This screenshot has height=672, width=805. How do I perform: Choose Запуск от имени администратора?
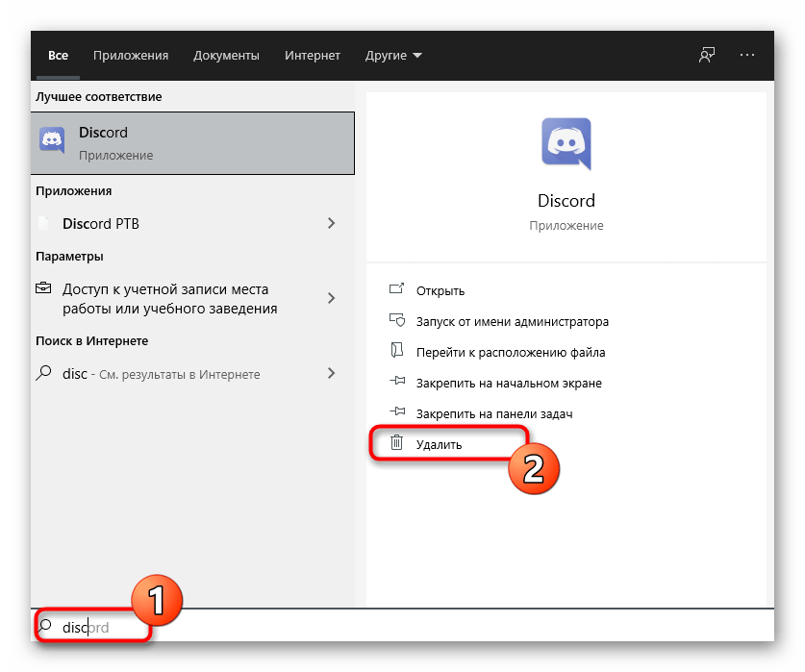(512, 321)
